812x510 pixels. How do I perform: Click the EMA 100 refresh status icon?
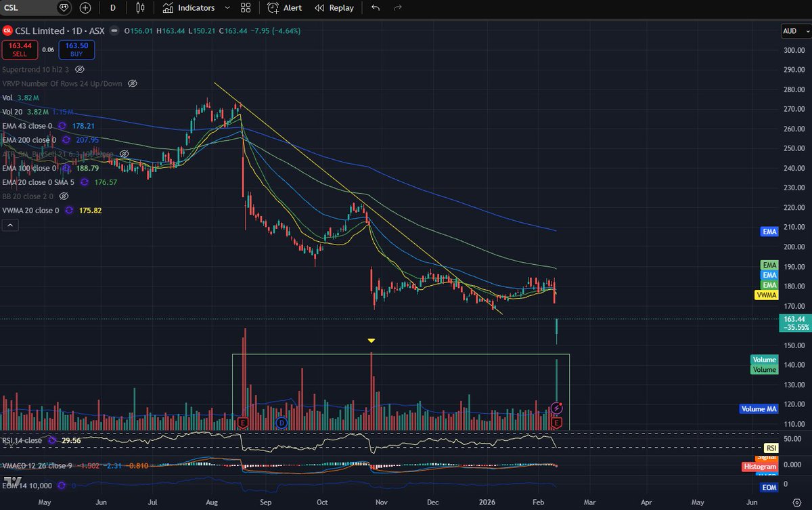tap(66, 168)
